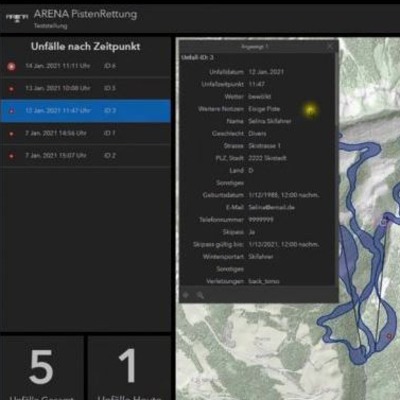Screen dimensions: 400x400
Task: Click the red accident marker on the map
Action: (x=389, y=336)
